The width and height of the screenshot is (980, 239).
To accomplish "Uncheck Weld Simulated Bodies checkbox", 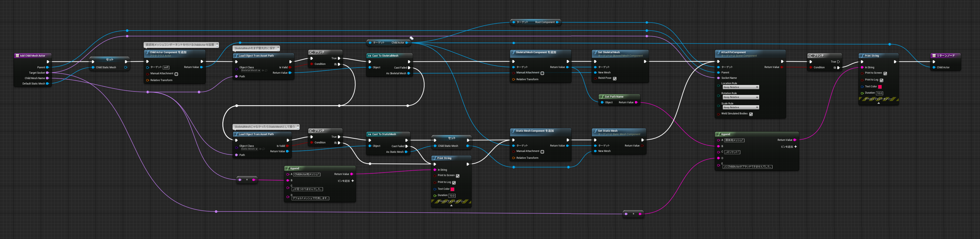I will [x=751, y=114].
